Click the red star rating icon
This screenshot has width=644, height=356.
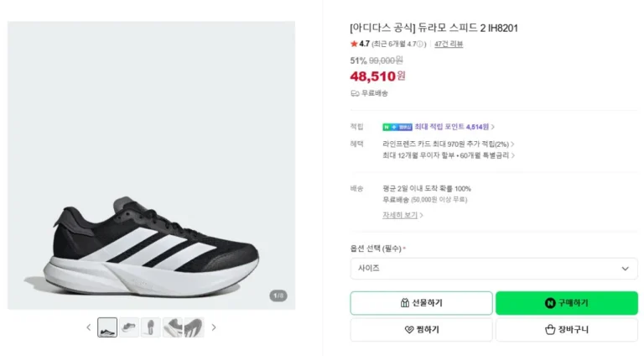tap(354, 44)
